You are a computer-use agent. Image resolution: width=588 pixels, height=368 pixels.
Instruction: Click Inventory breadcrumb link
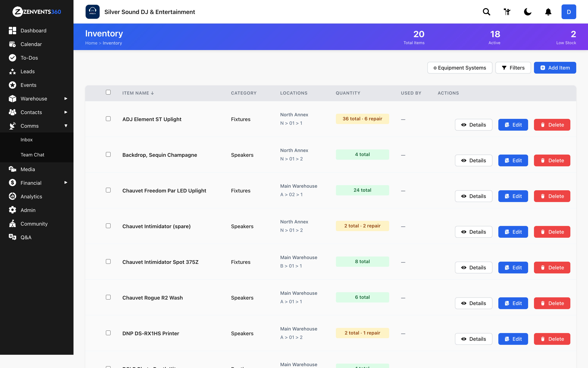112,43
